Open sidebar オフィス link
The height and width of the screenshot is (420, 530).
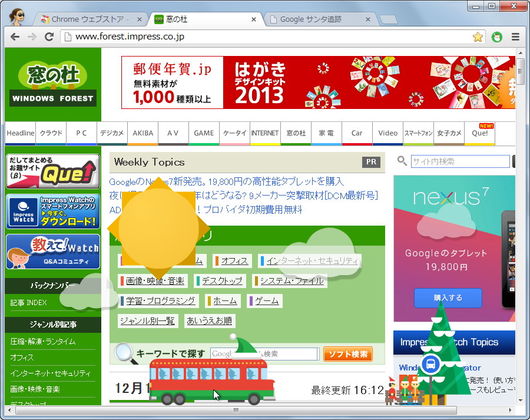point(22,358)
